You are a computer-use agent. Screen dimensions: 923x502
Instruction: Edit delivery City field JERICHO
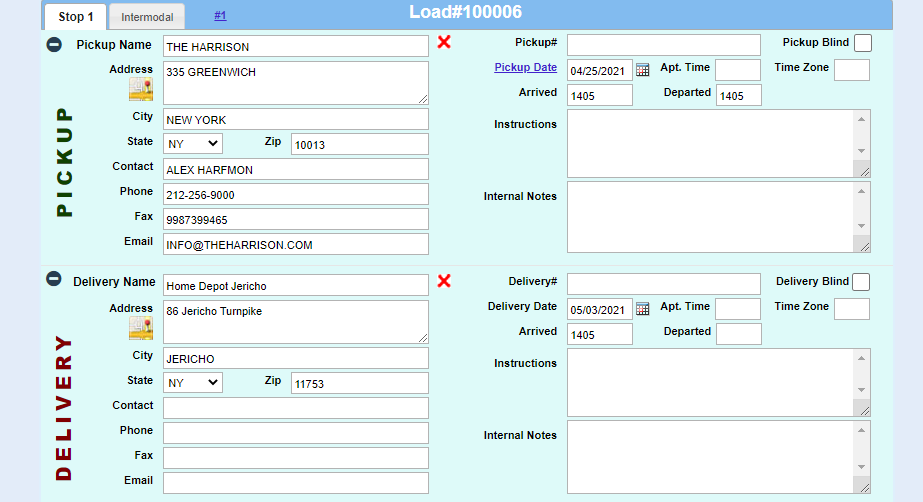point(296,358)
